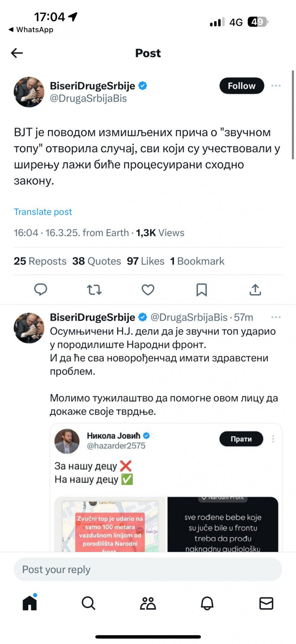296x644 pixels.
Task: Open the reply speech bubble icon
Action: [x=41, y=290]
